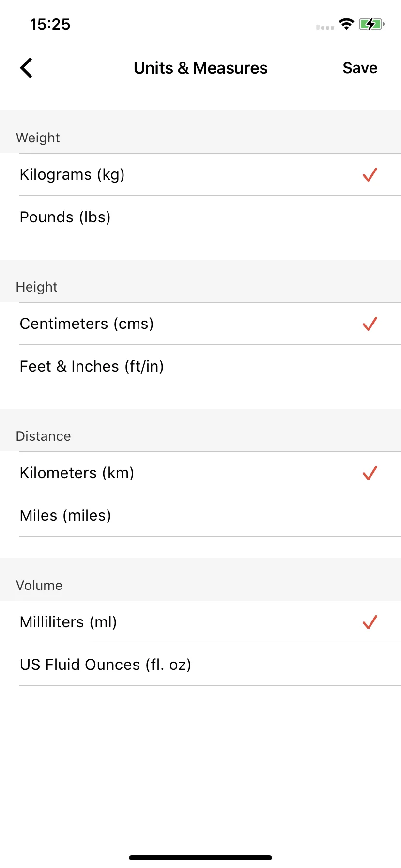Screen dimensions: 401x868
Task: Tap the cellular signal dots icon
Action: [325, 27]
